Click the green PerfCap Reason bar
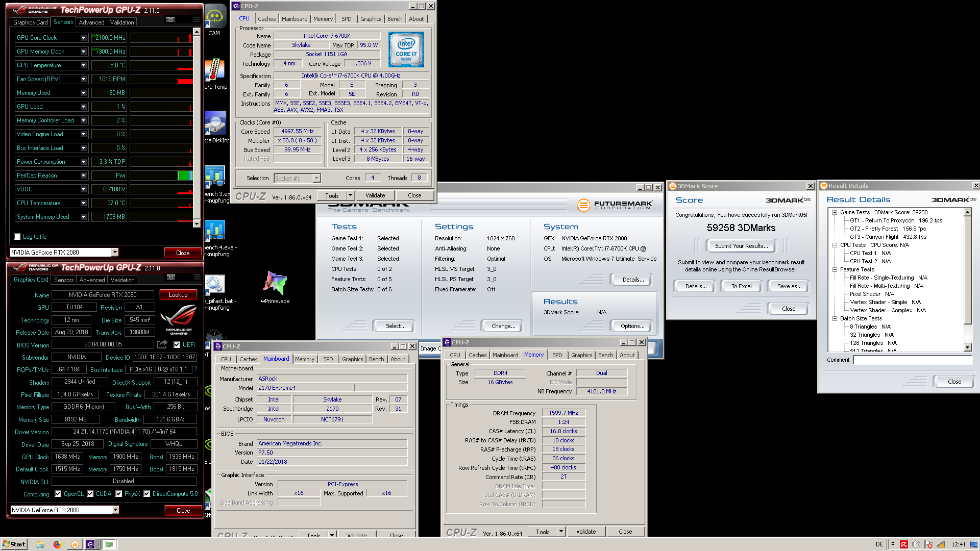Viewport: 980px width, 551px height. click(x=184, y=176)
